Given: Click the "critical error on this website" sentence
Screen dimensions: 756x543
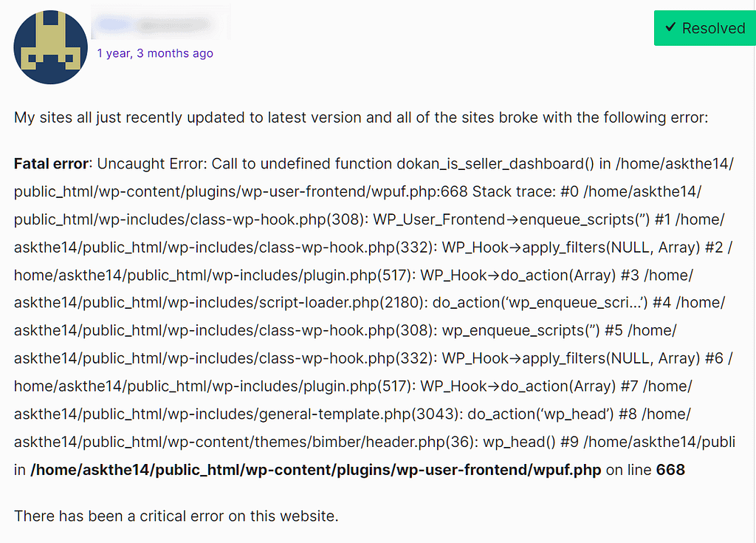Looking at the screenshot, I should pyautogui.click(x=176, y=516).
